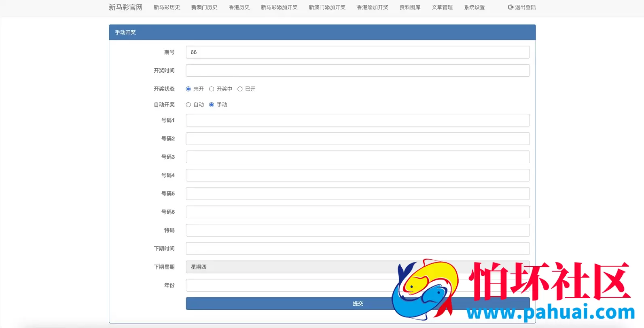Image resolution: width=644 pixels, height=328 pixels.
Task: Choose 自动 for auto draw
Action: (188, 105)
